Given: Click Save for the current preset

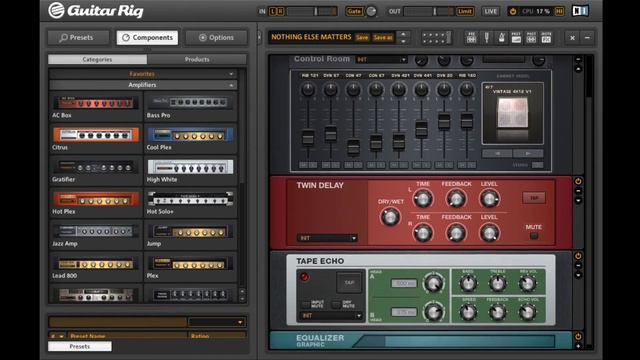Looking at the screenshot, I should click(x=362, y=38).
